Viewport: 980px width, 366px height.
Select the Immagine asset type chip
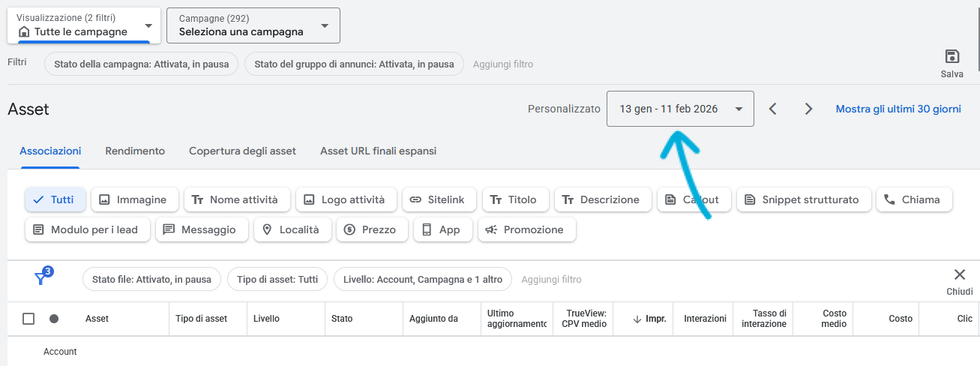134,199
